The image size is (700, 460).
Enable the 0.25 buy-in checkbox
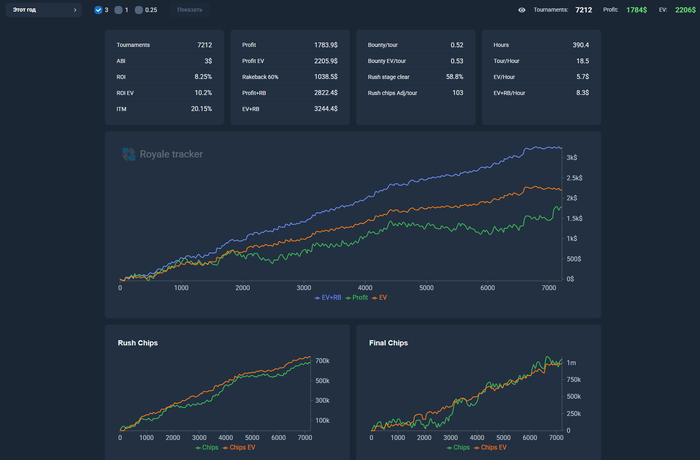(139, 10)
